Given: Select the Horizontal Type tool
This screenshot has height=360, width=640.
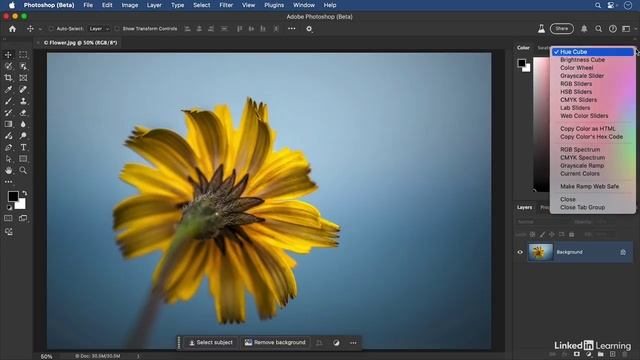Looking at the screenshot, I should pyautogui.click(x=23, y=147).
